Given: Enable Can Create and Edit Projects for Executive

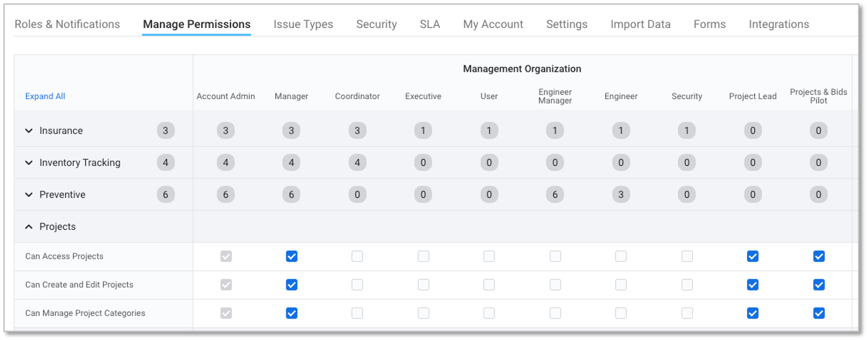Looking at the screenshot, I should (424, 285).
